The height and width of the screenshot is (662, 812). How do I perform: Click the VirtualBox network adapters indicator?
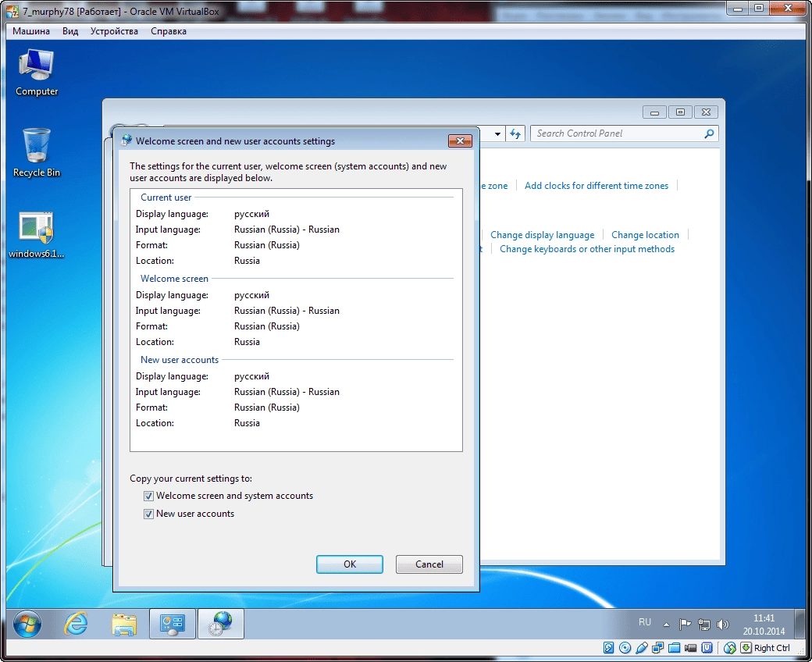pos(657,647)
